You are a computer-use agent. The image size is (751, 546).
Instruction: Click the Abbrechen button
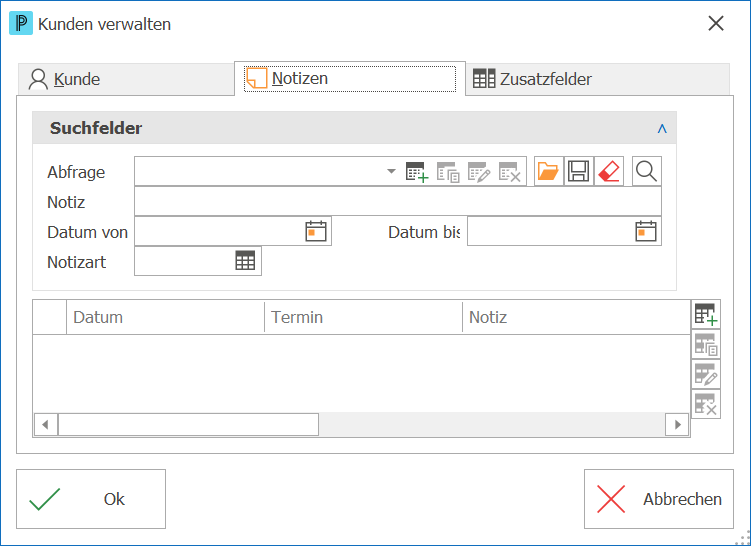[x=659, y=499]
